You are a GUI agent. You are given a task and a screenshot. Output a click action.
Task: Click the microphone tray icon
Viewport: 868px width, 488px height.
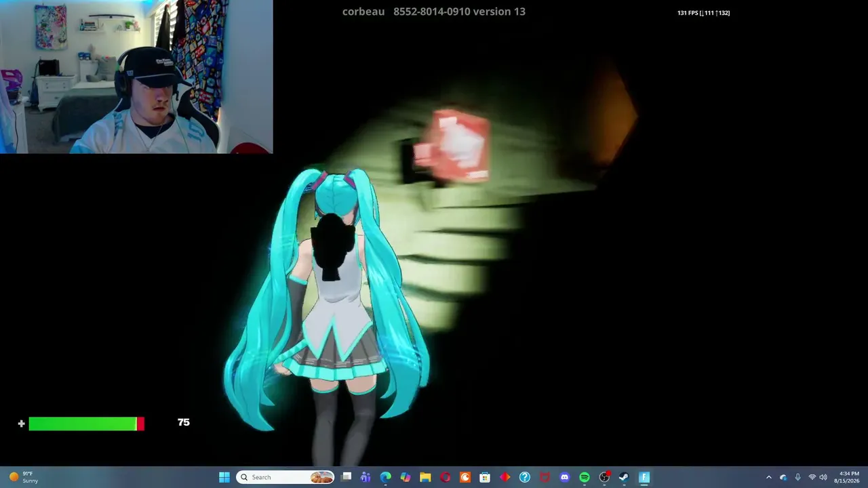pos(797,477)
